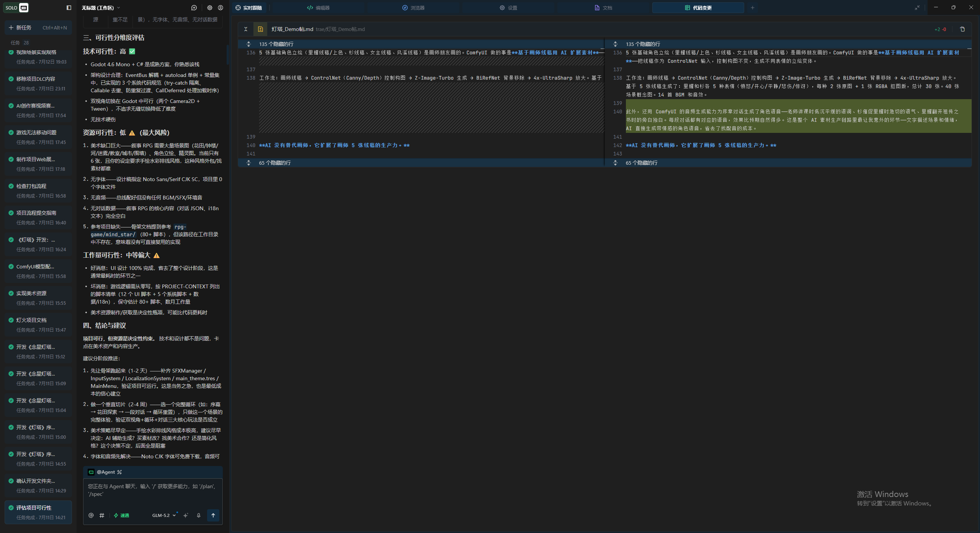
Task: Exit the fullscreen panel view
Action: [917, 8]
